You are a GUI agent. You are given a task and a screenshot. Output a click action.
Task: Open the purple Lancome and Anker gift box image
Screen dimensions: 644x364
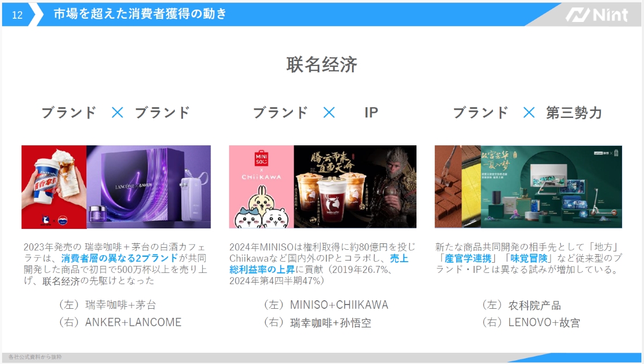pyautogui.click(x=149, y=187)
